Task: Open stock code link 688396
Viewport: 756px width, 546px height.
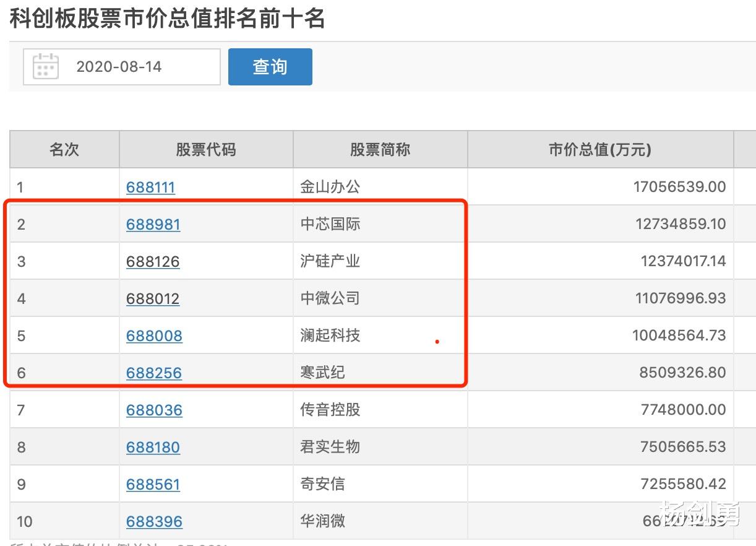Action: 154,521
